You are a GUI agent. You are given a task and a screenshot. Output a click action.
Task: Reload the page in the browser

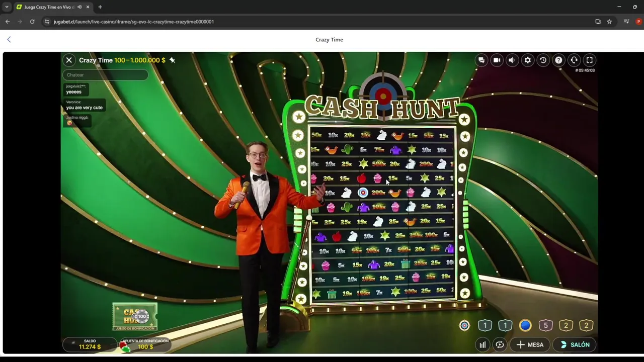click(x=32, y=22)
